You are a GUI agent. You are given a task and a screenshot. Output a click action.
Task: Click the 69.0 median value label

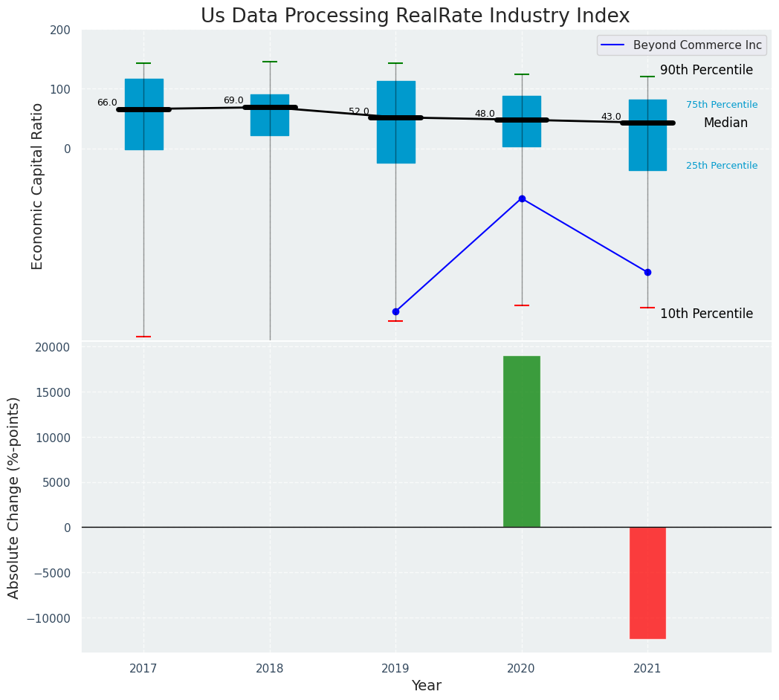click(233, 100)
